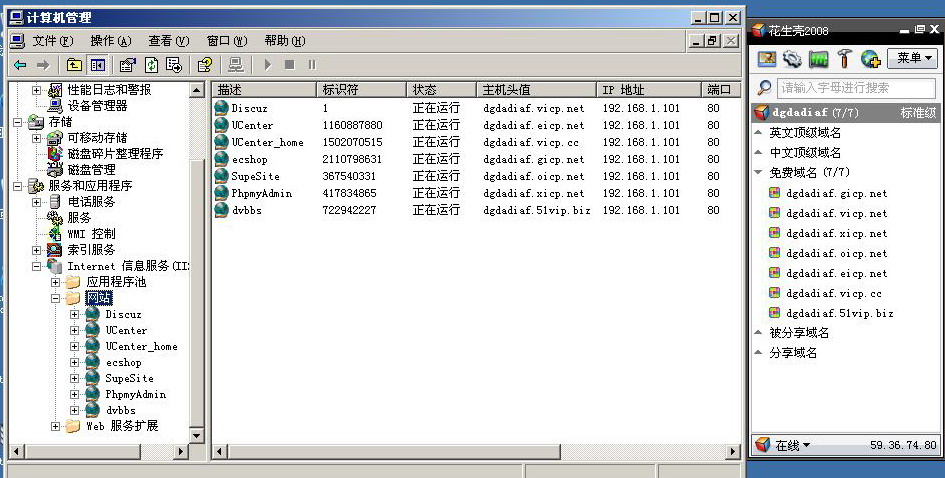
Task: Sort by the 主机头值 column header
Action: 536,90
